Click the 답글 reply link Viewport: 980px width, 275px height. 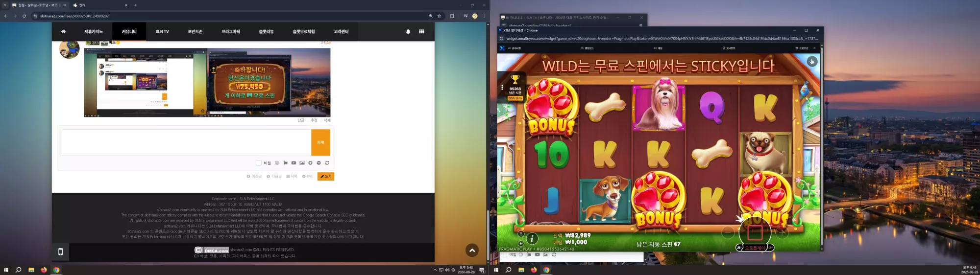[301, 120]
